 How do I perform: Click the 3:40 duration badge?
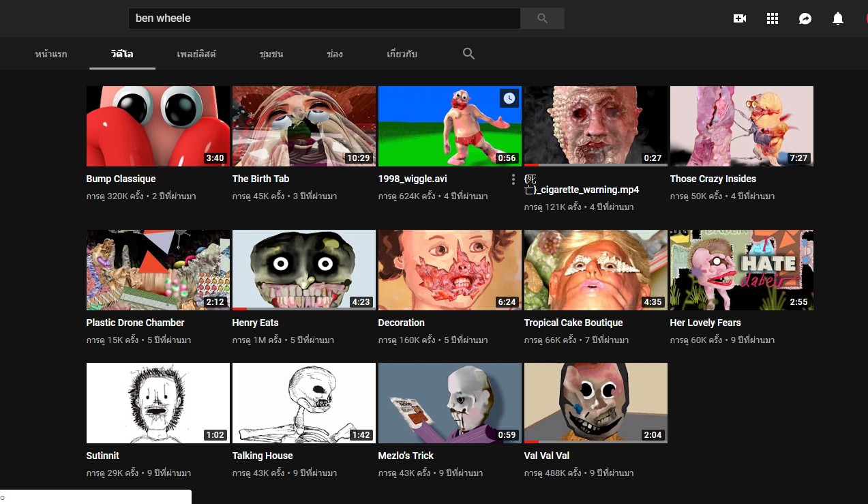coord(215,158)
